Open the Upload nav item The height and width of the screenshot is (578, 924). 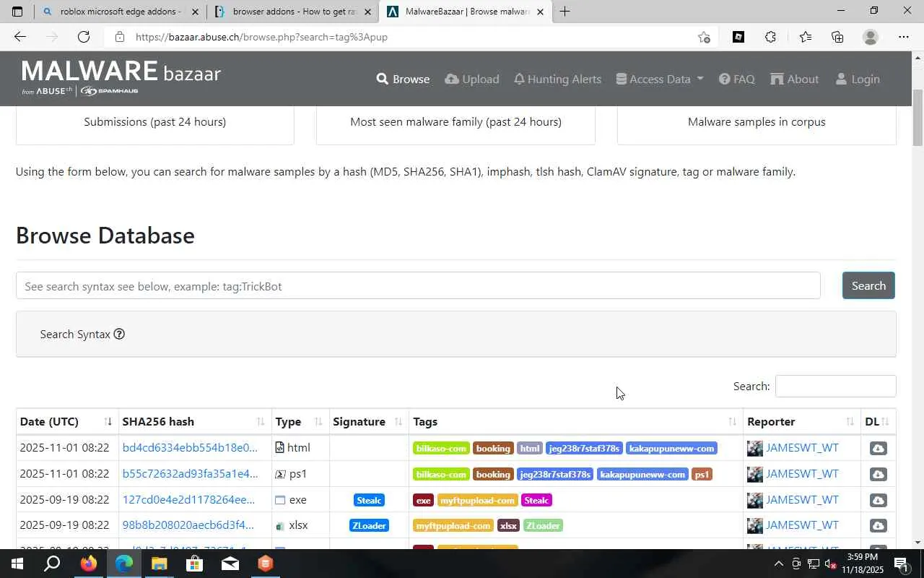472,79
